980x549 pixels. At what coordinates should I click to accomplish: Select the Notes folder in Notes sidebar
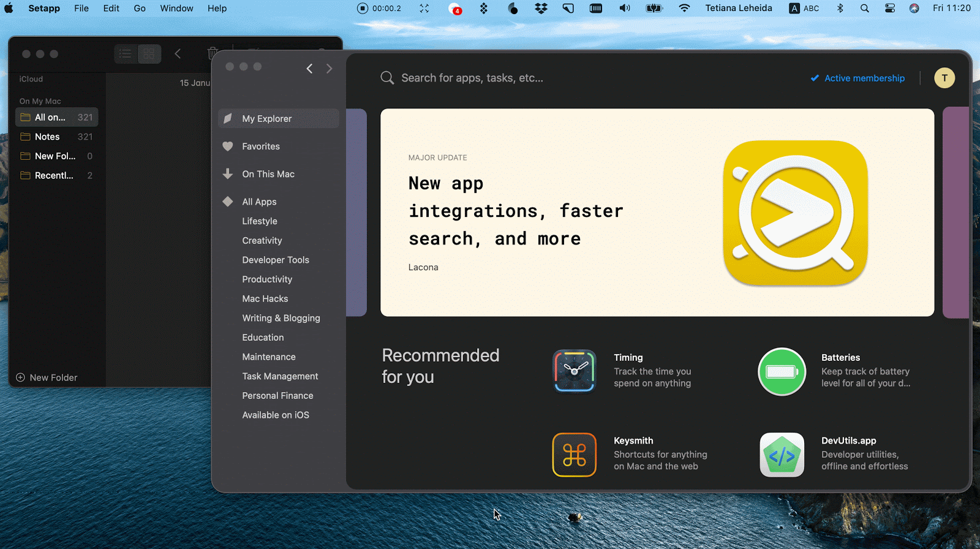coord(56,137)
